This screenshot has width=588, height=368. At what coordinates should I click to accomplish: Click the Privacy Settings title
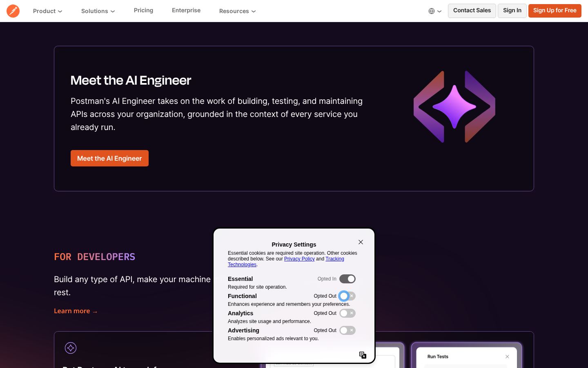click(x=294, y=245)
